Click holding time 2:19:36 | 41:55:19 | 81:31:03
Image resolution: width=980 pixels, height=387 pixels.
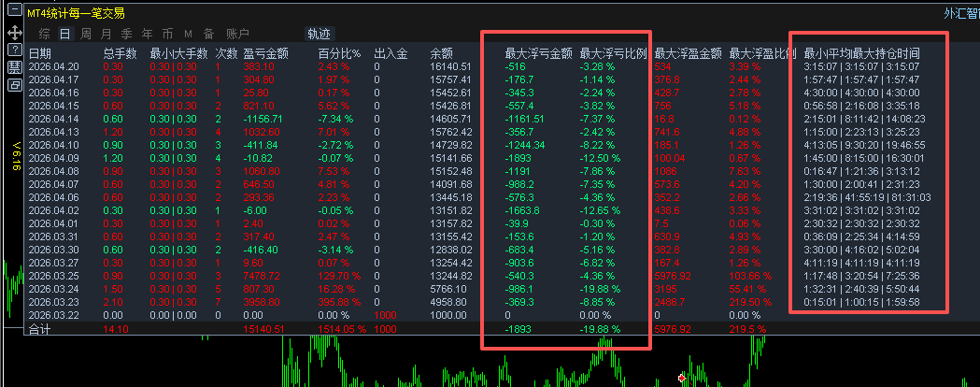(x=868, y=197)
